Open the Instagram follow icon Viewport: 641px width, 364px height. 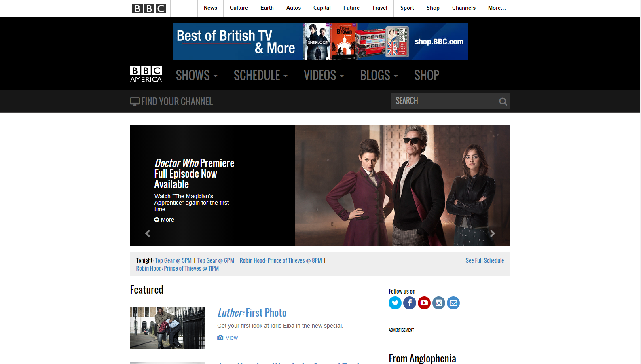[x=438, y=303]
